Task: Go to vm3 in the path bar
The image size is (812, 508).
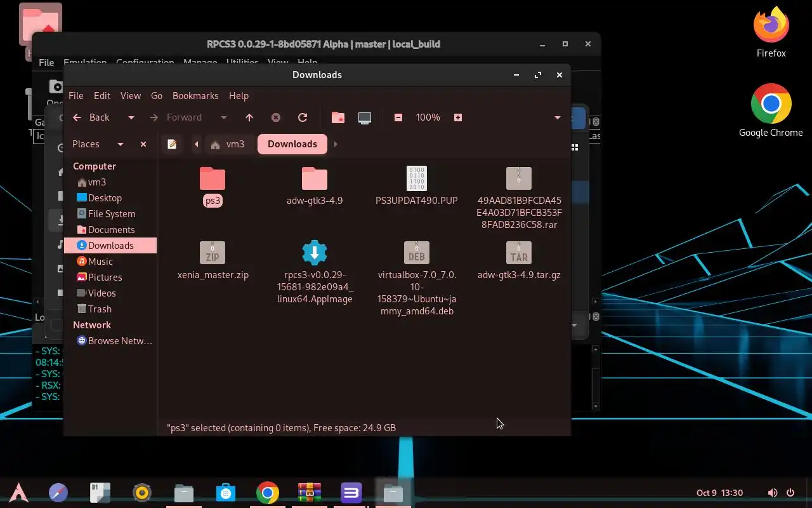Action: (228, 144)
